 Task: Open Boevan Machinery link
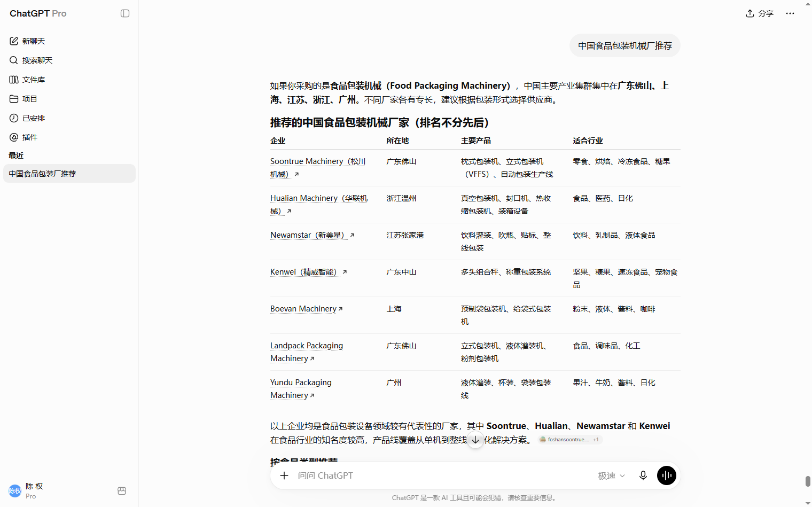pyautogui.click(x=307, y=309)
